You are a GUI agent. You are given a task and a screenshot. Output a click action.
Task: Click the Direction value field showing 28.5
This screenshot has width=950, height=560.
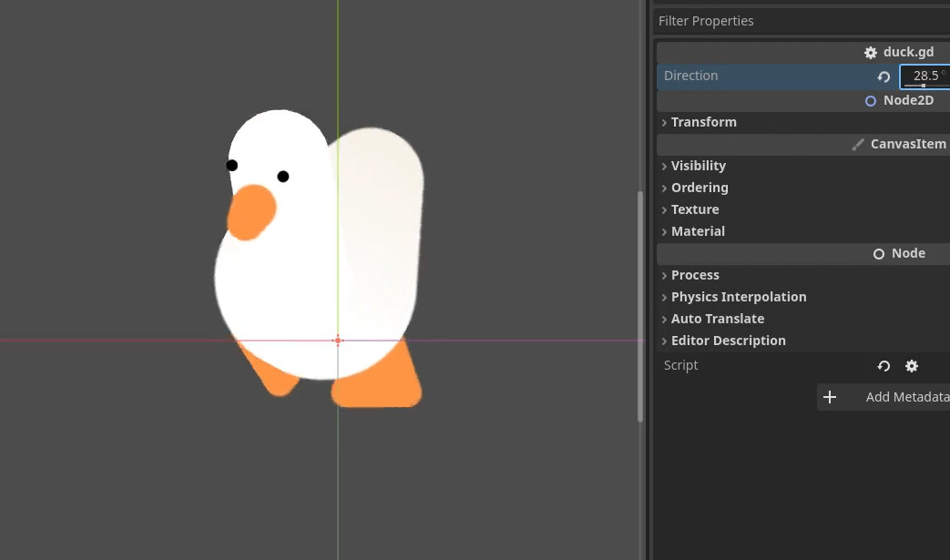924,76
